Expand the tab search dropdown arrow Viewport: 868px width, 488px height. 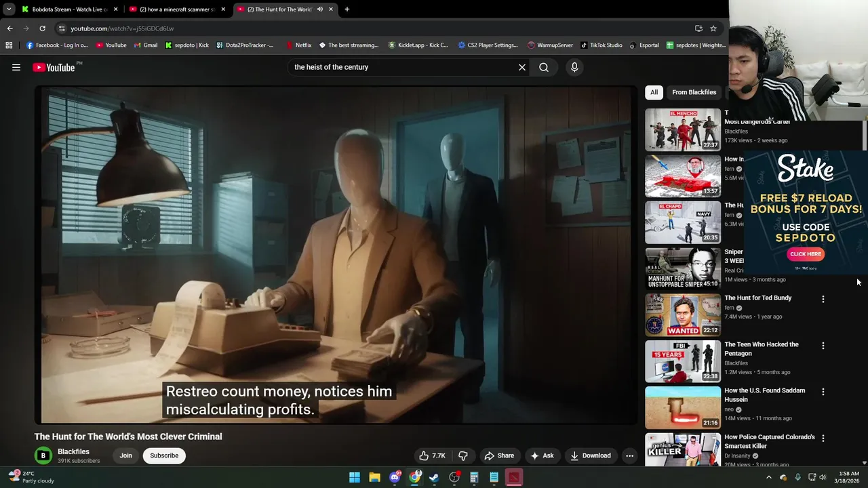coord(8,9)
